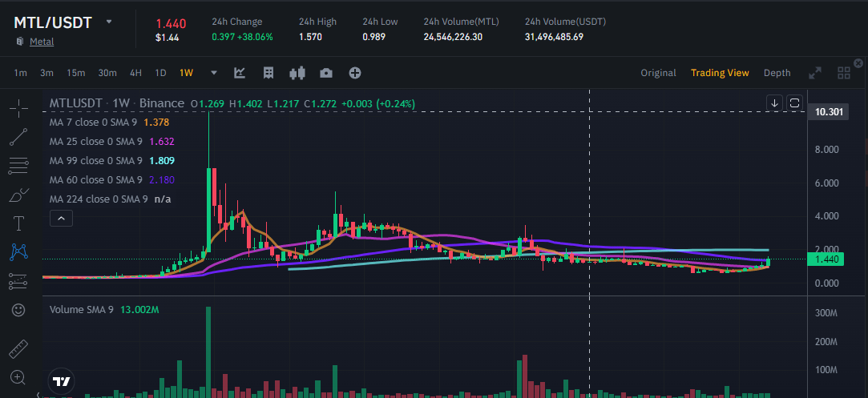Select the MA 224 close indicator legend
The height and width of the screenshot is (398, 868).
point(110,199)
